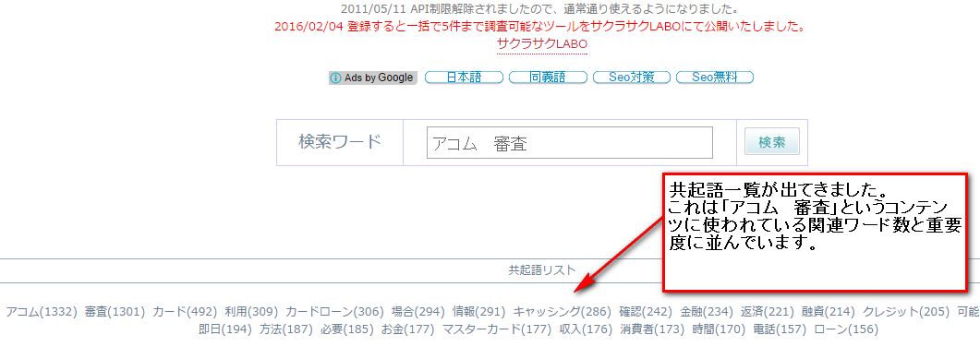This screenshot has height=359, width=980.
Task: Click the 検索ワード label
Action: [339, 142]
